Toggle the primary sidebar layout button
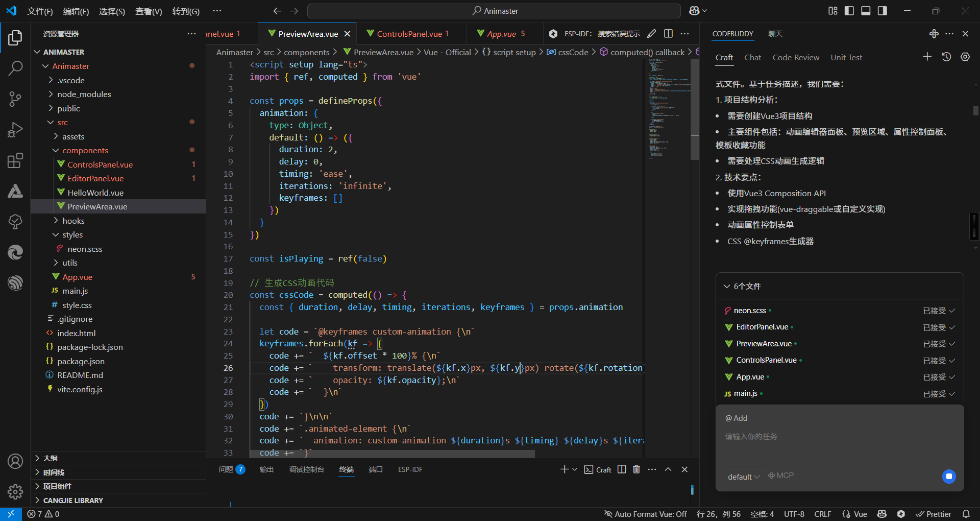 [849, 11]
